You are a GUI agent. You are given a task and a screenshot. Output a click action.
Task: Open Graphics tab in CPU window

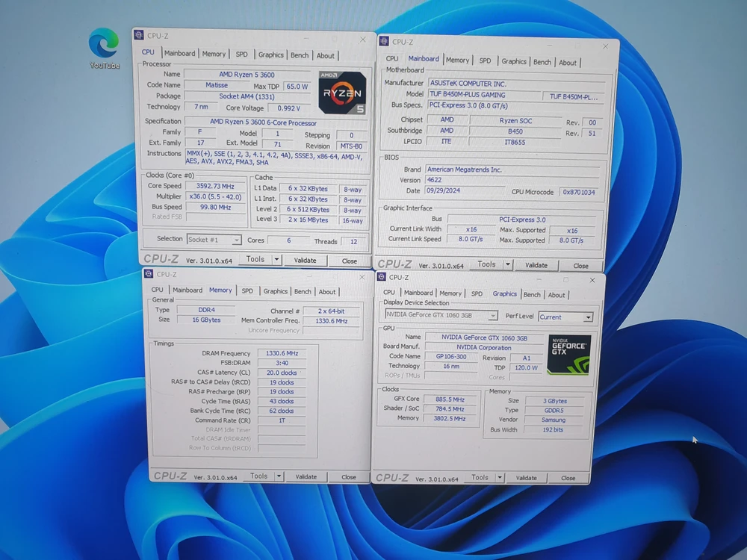point(270,55)
